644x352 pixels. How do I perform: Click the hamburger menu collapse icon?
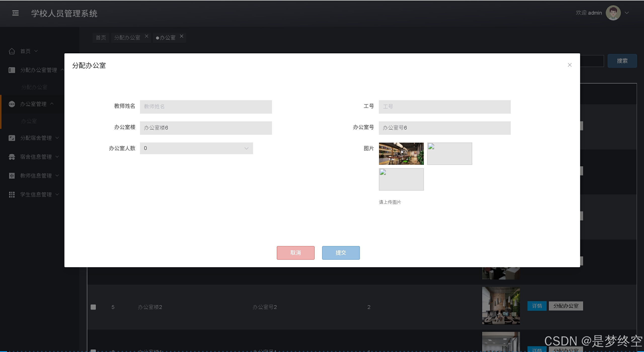[15, 13]
